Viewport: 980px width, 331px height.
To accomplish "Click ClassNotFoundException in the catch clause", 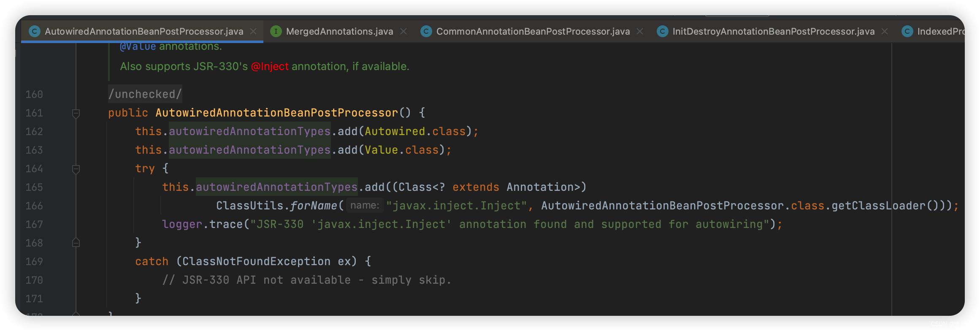I will point(257,262).
